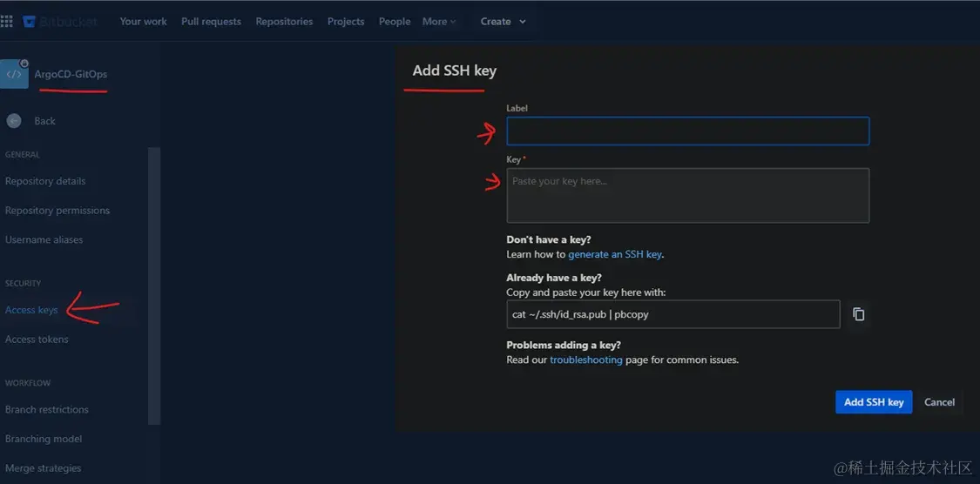Click the WORKFLOW section heading

pos(28,383)
